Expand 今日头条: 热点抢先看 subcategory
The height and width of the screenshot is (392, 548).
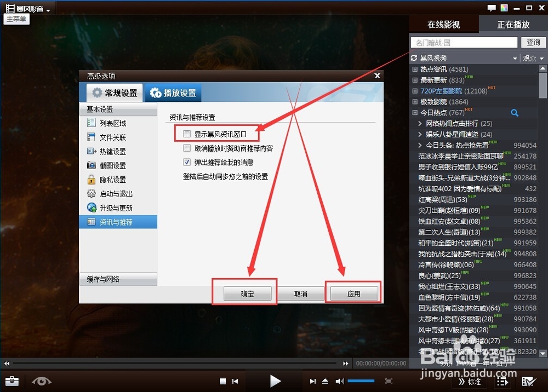coord(420,145)
